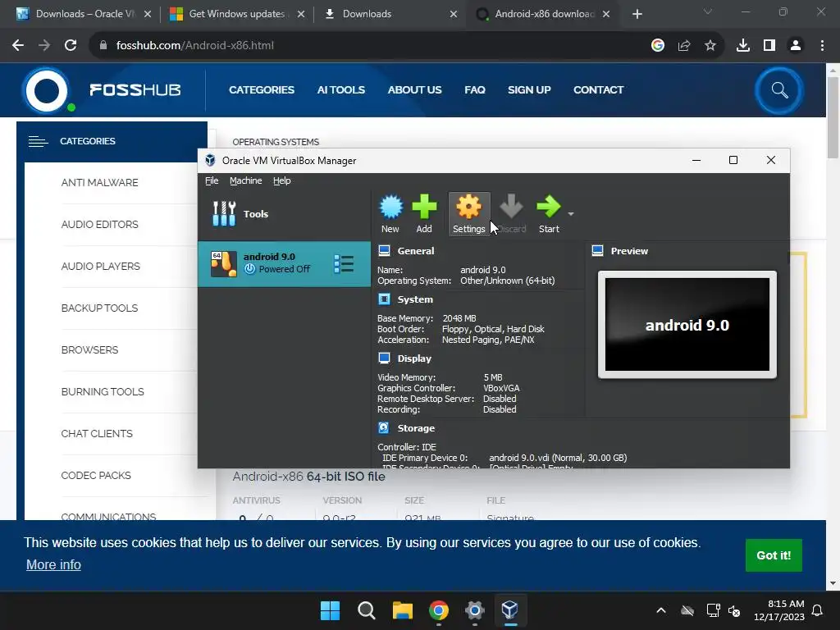Open Windows taskbar search
This screenshot has height=630, width=840.
pos(367,610)
